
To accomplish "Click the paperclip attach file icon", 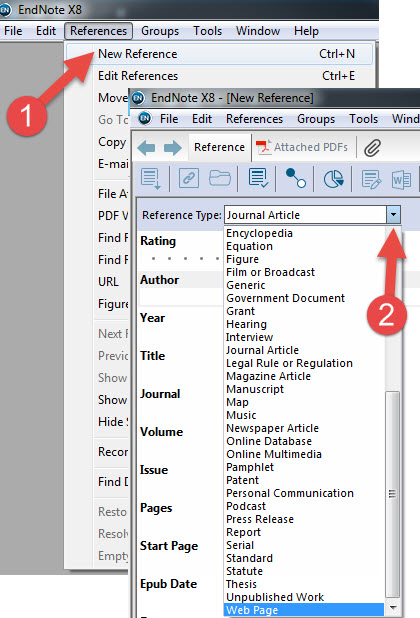I will point(372,148).
